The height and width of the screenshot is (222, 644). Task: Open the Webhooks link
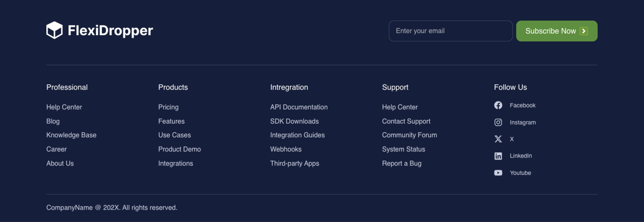286,149
